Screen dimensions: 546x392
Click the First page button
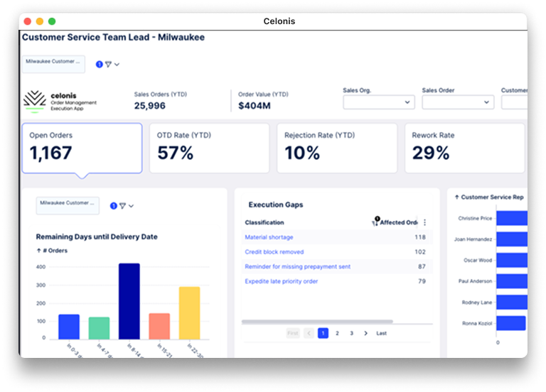click(293, 333)
